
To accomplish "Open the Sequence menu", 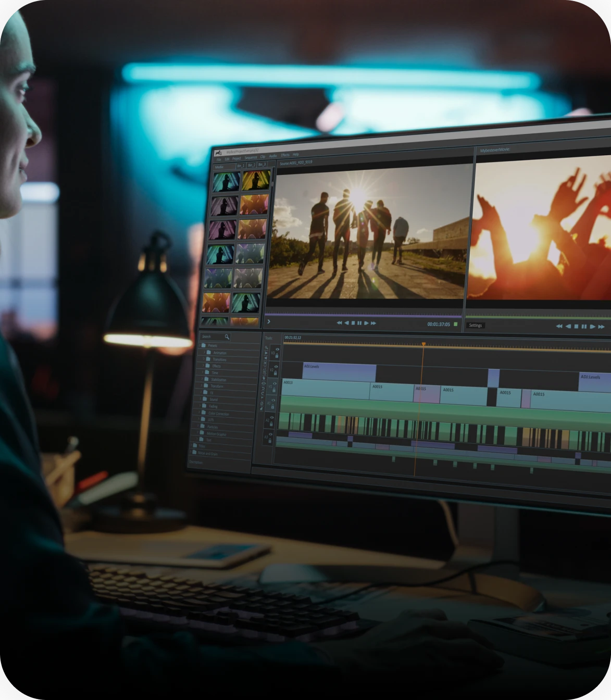I will point(251,157).
